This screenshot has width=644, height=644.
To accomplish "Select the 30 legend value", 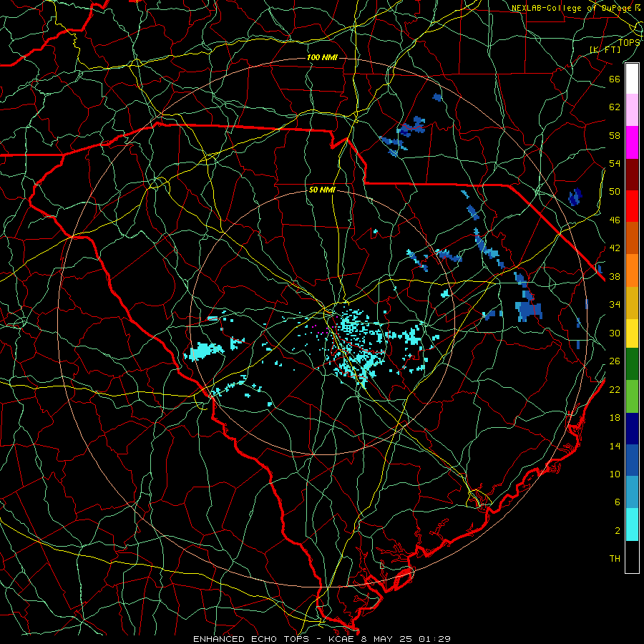I will pyautogui.click(x=615, y=333).
